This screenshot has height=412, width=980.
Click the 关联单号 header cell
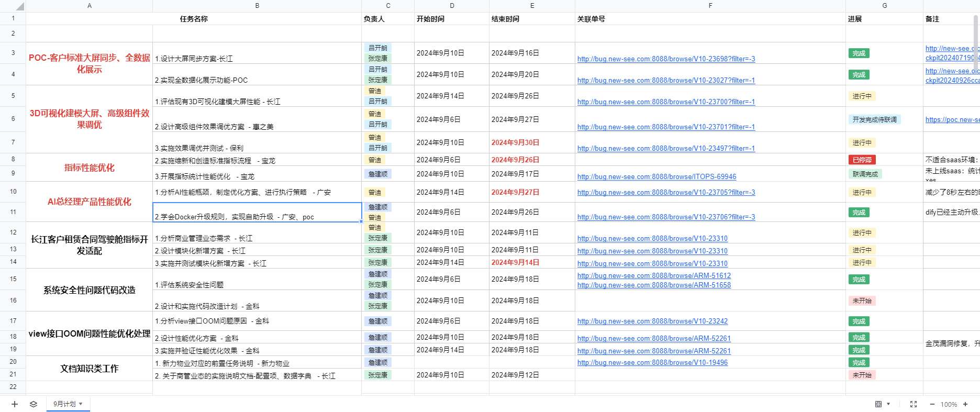click(x=710, y=19)
